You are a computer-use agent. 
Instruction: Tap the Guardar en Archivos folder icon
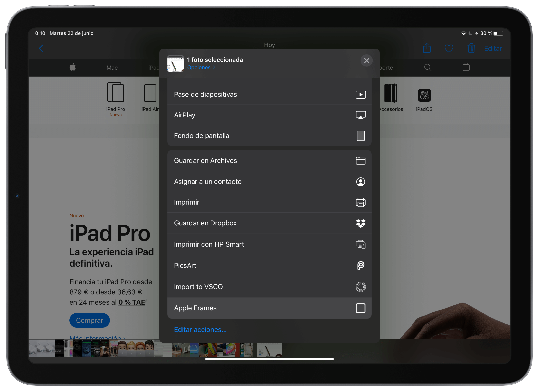pos(360,161)
